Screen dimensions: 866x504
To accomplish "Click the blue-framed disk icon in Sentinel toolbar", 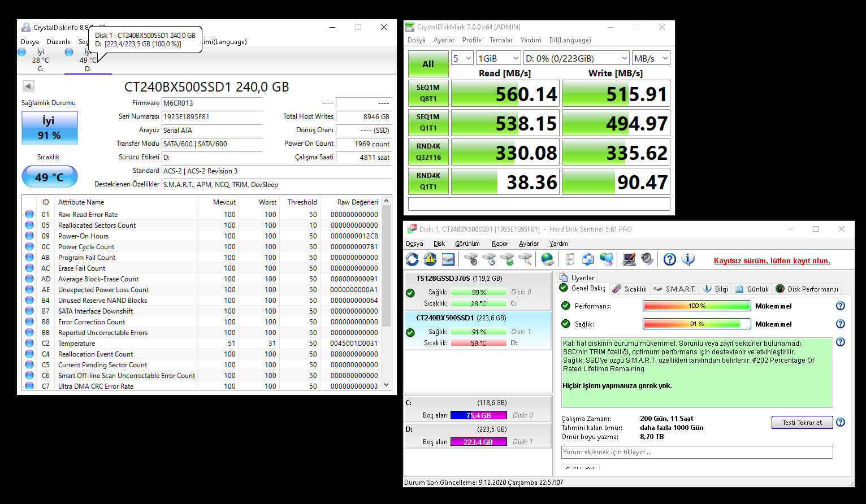I will pyautogui.click(x=448, y=259).
